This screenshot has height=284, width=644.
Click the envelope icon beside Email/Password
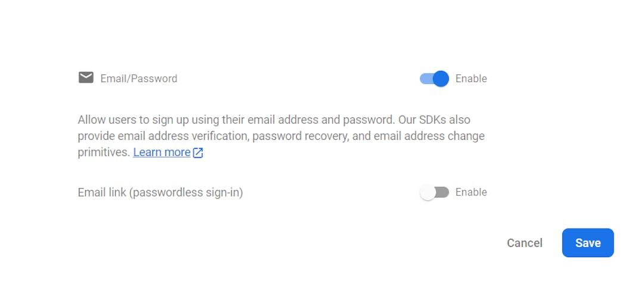(x=86, y=78)
